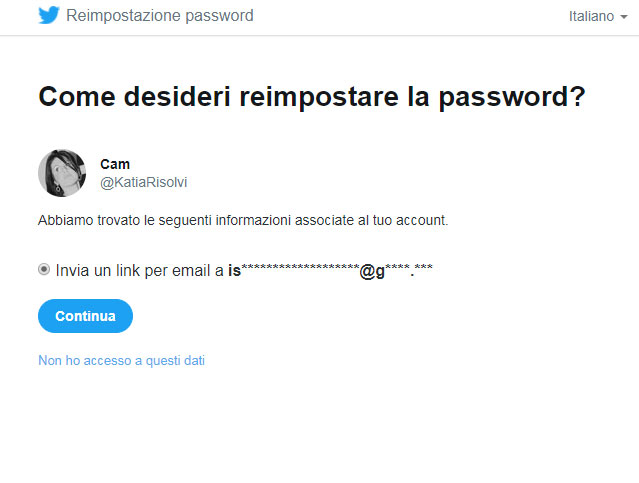Screen dimensions: 639x483
Task: Click the Twitter bird logo
Action: [x=49, y=15]
